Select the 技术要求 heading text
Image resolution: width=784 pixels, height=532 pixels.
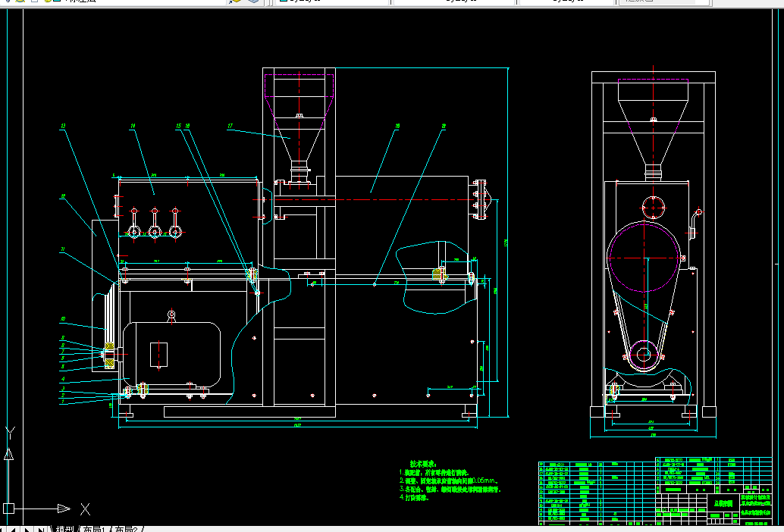[x=423, y=464]
